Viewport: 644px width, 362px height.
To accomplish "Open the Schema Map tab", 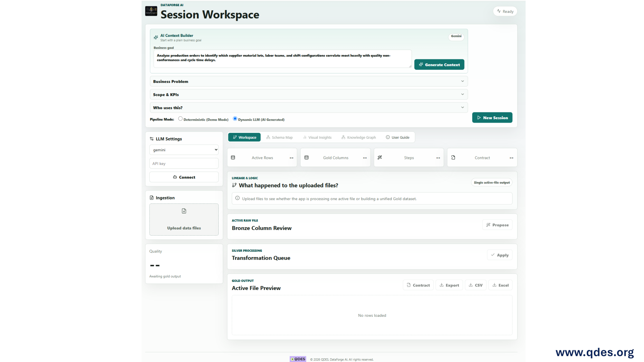I will tap(279, 137).
